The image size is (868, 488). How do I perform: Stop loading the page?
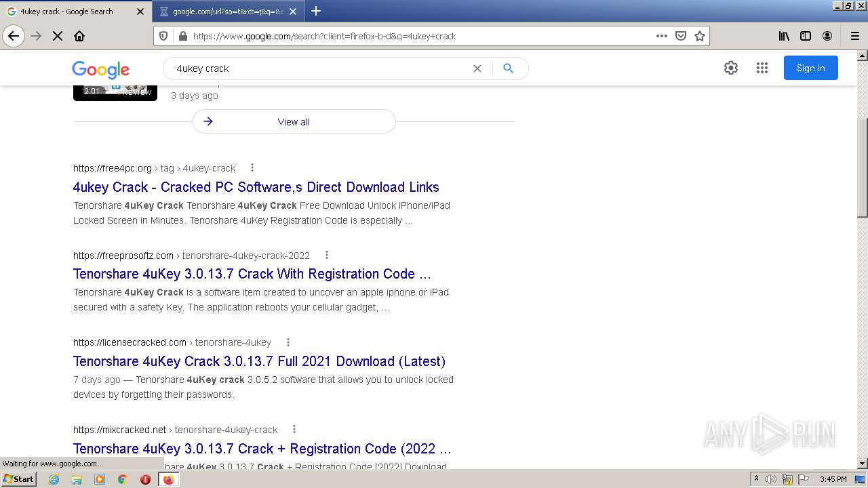pyautogui.click(x=58, y=36)
